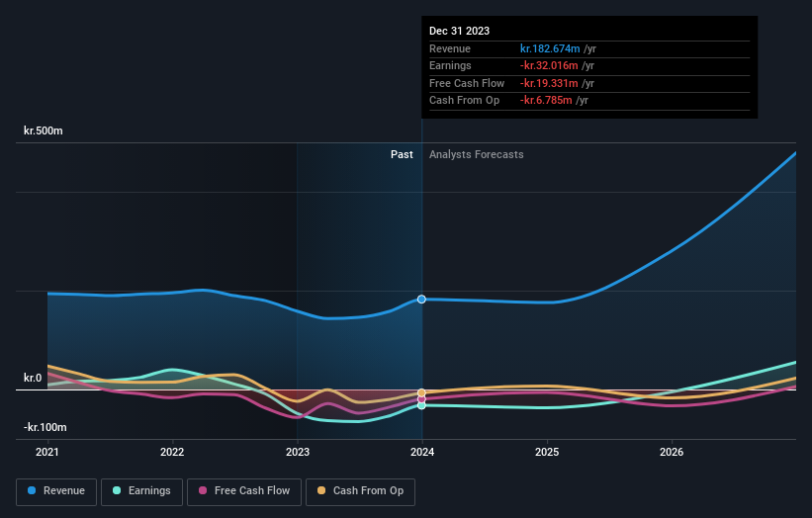Image resolution: width=812 pixels, height=518 pixels.
Task: Click the Earnings teal marker at 2024
Action: coord(421,405)
